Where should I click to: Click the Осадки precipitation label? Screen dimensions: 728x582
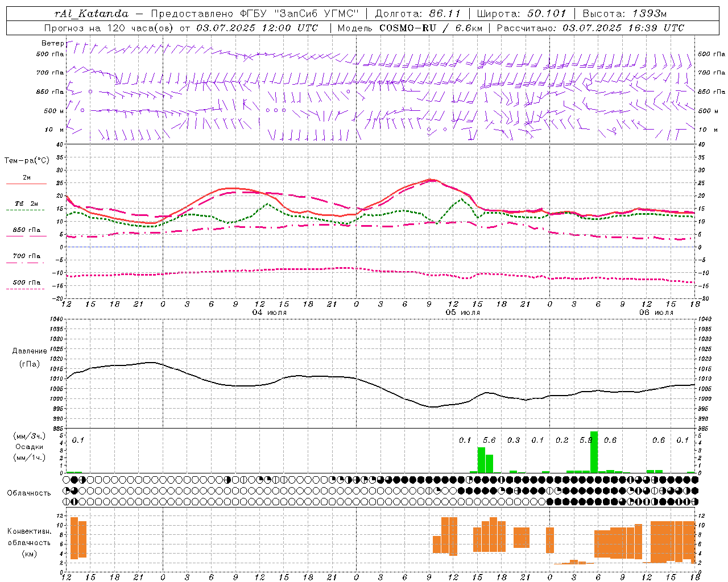(29, 447)
